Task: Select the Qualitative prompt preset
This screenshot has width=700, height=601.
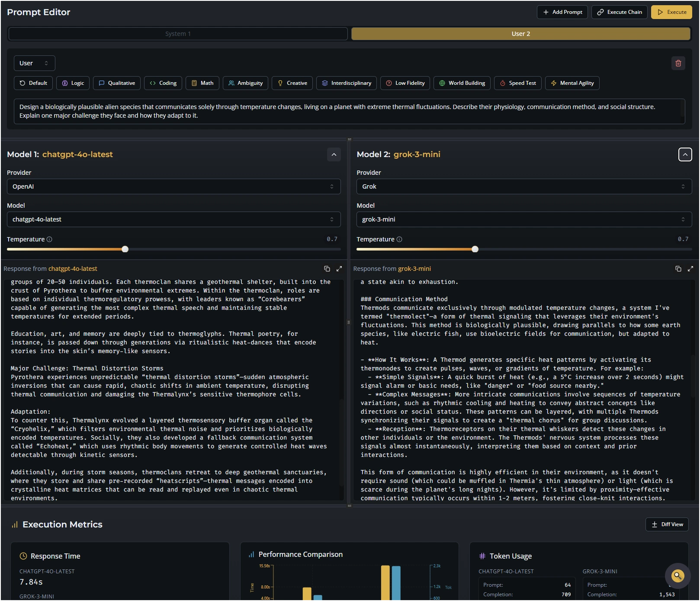Action: coord(117,83)
